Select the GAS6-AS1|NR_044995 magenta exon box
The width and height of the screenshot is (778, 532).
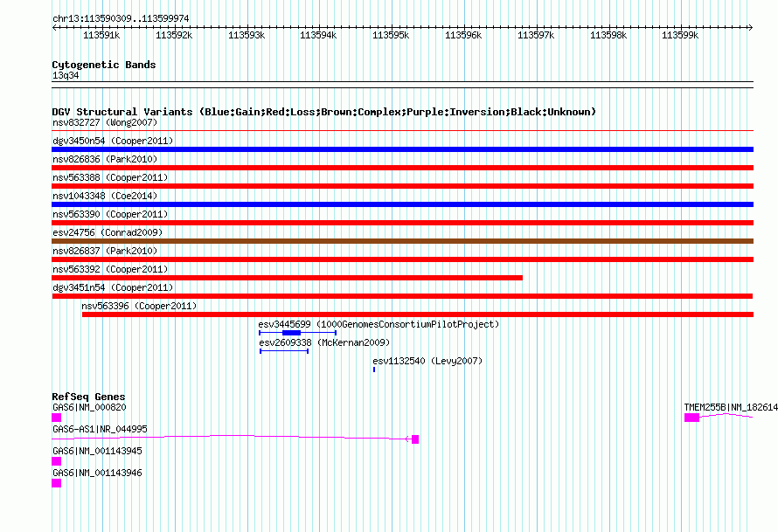415,439
